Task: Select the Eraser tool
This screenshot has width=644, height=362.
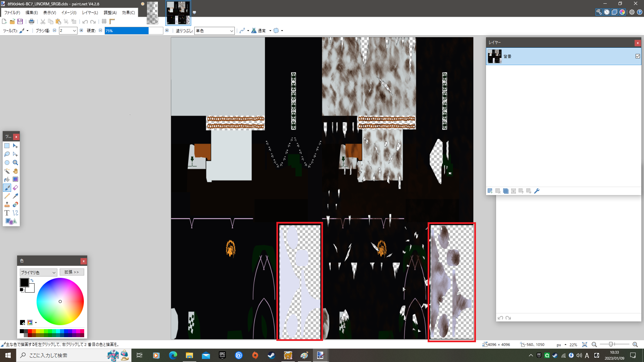Action: (15, 188)
